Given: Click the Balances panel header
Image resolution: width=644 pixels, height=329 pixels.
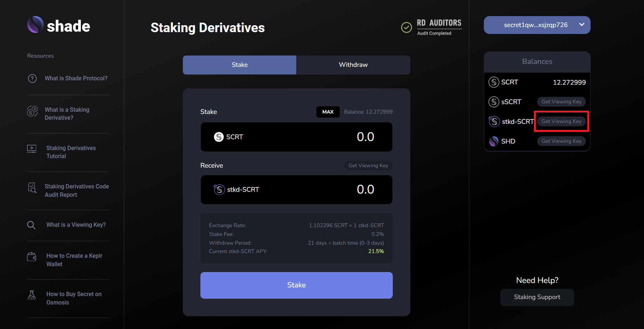Looking at the screenshot, I should coord(537,62).
